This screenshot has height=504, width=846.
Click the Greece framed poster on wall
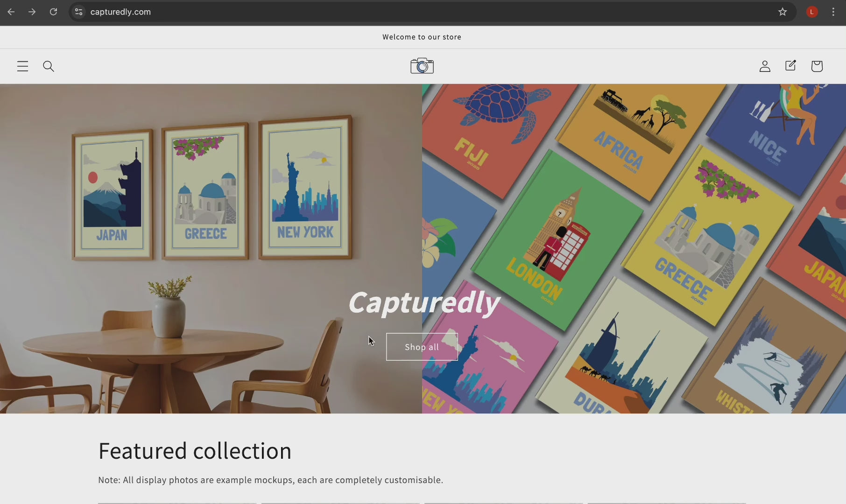click(205, 191)
